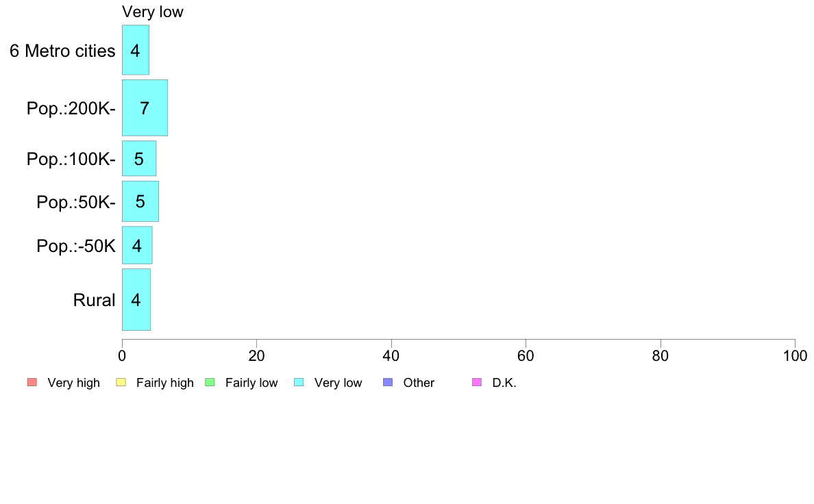Click the D.K. magenta legend swatch
The height and width of the screenshot is (504, 814).
click(x=477, y=383)
